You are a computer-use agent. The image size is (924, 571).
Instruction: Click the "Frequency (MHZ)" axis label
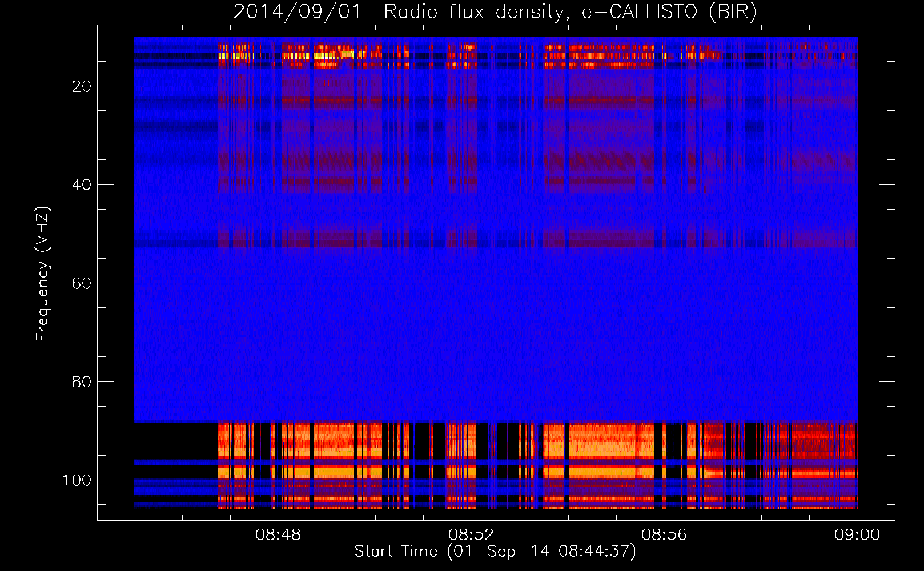(43, 274)
